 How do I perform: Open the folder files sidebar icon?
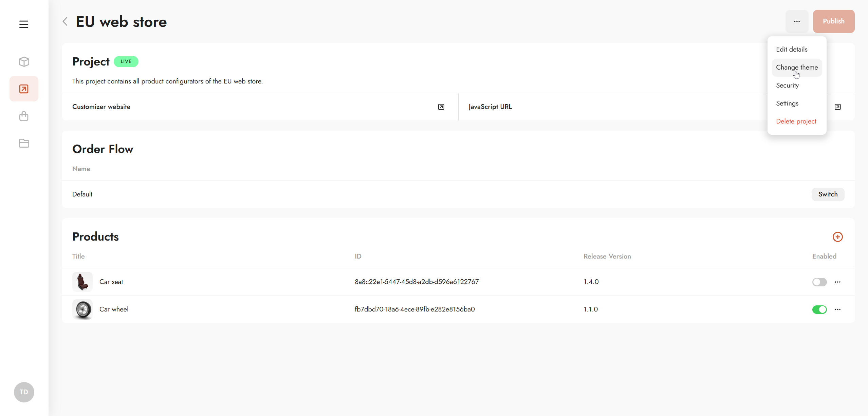pos(24,144)
